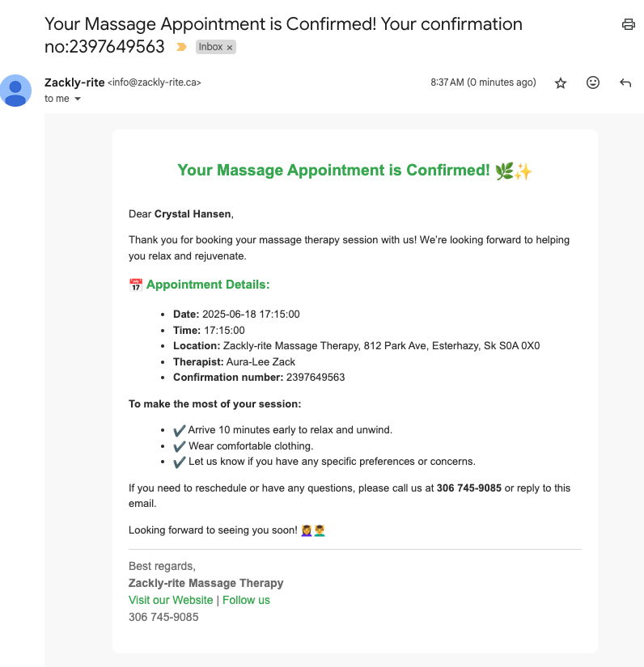Open the Visit our Website link
Viewport: 644px width, 667px height.
(x=171, y=600)
